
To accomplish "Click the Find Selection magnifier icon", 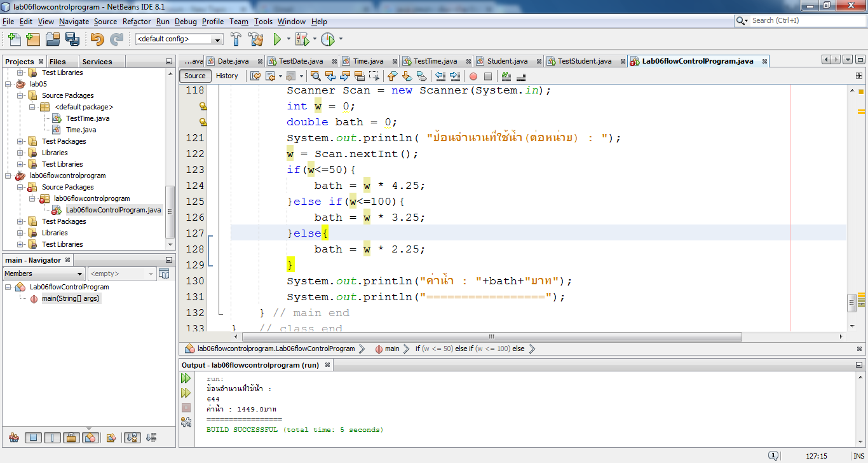I will pyautogui.click(x=315, y=76).
